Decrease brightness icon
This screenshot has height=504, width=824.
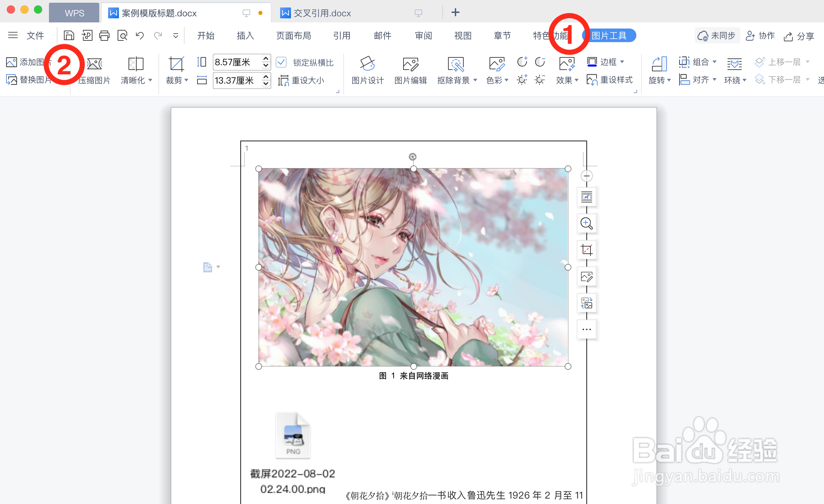540,80
